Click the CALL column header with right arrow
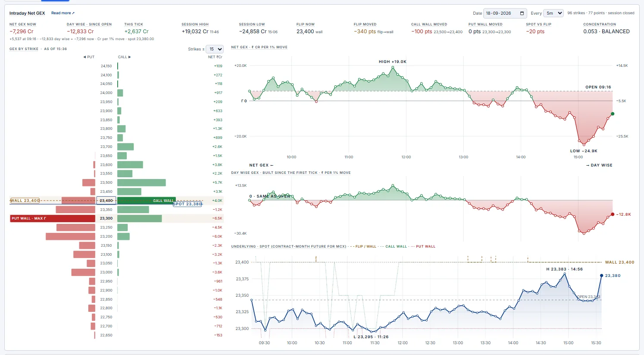Image resolution: width=644 pixels, height=355 pixels. (x=125, y=57)
